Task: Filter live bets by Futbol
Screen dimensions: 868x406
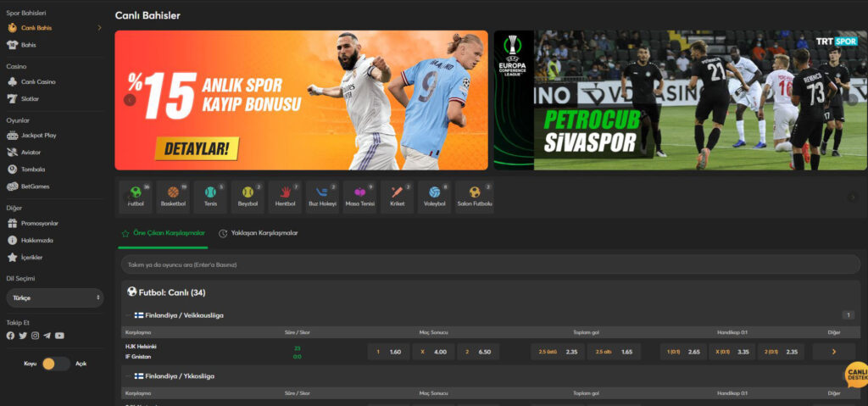Action: pyautogui.click(x=136, y=197)
